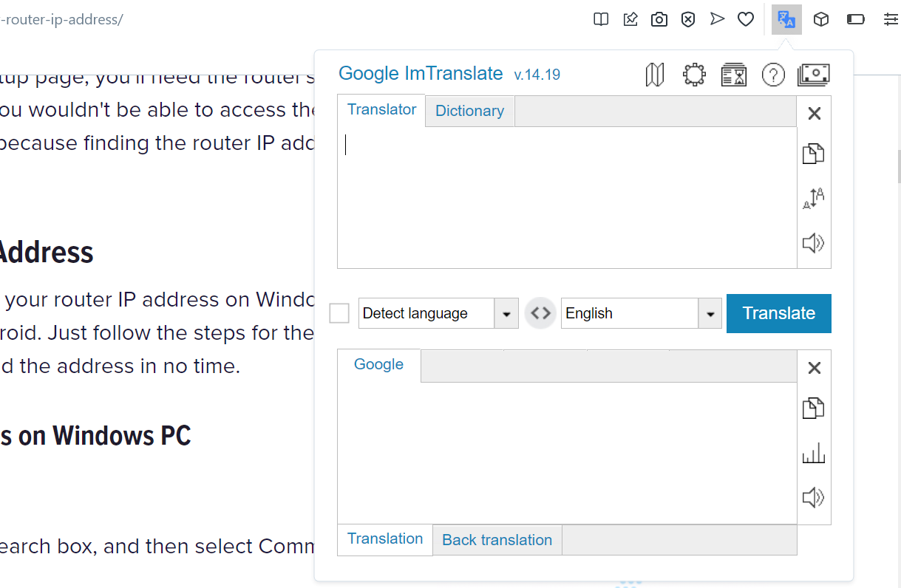Take a snapshot with the camera icon
901x588 pixels.
(x=659, y=19)
